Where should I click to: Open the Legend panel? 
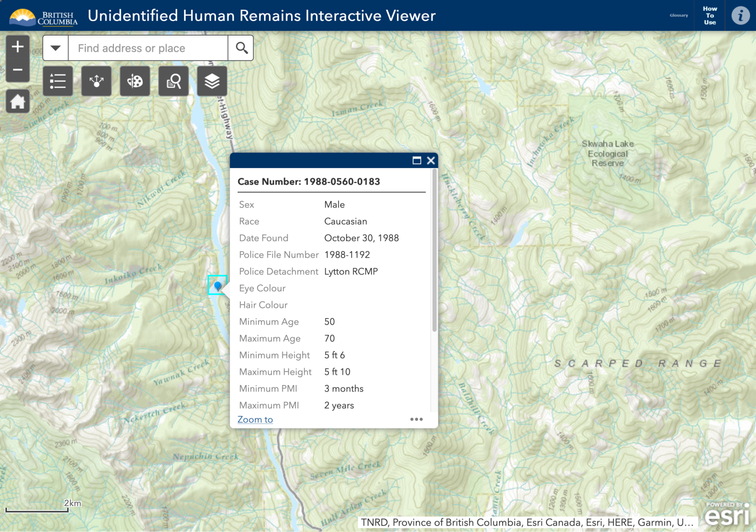click(57, 81)
